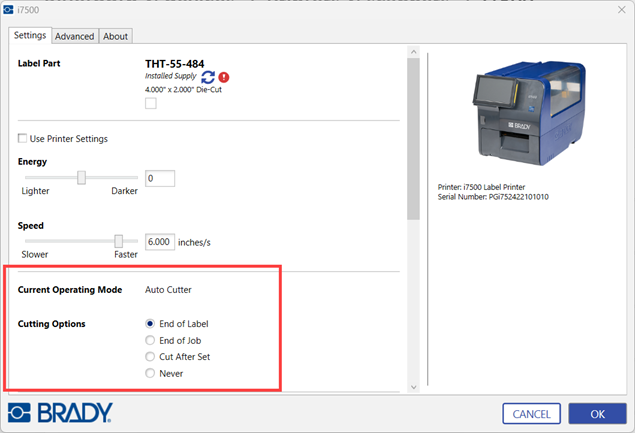635x433 pixels.
Task: Pick the Never cutting option
Action: 151,373
